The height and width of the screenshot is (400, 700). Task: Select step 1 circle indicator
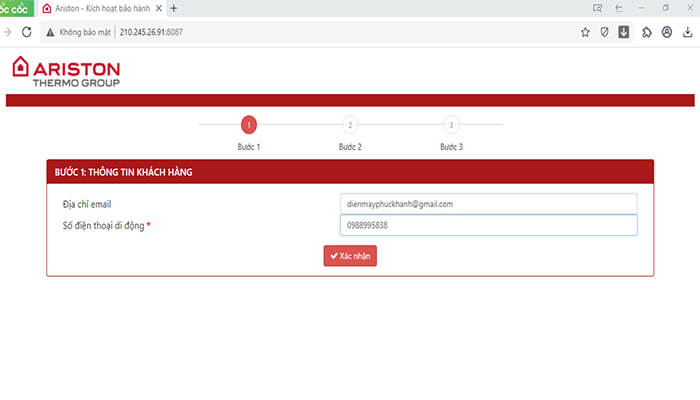(249, 125)
